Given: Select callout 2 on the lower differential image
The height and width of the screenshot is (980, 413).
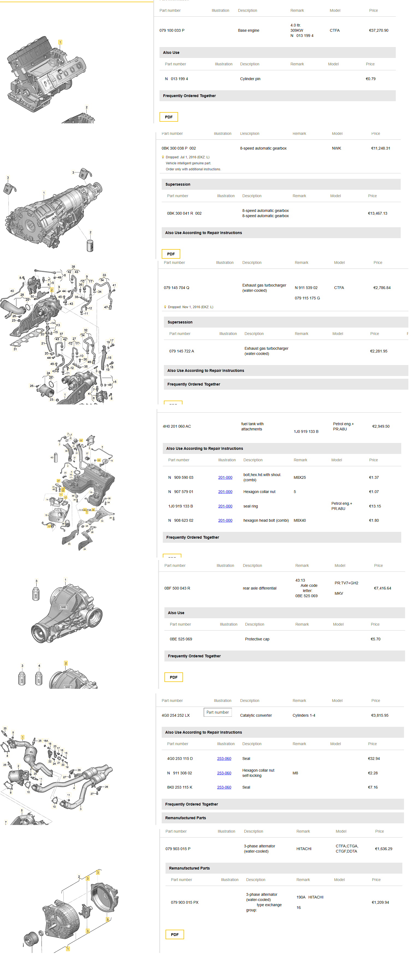Looking at the screenshot, I should point(66,663).
